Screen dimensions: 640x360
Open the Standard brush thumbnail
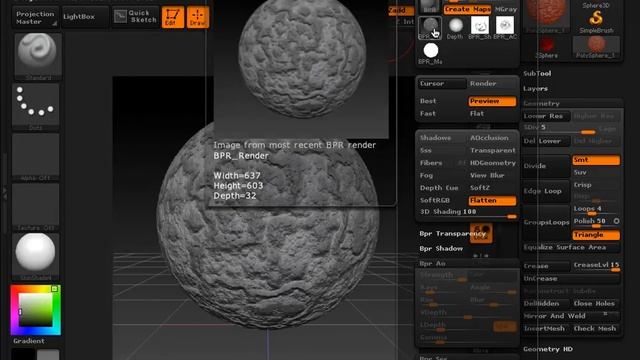[38, 56]
